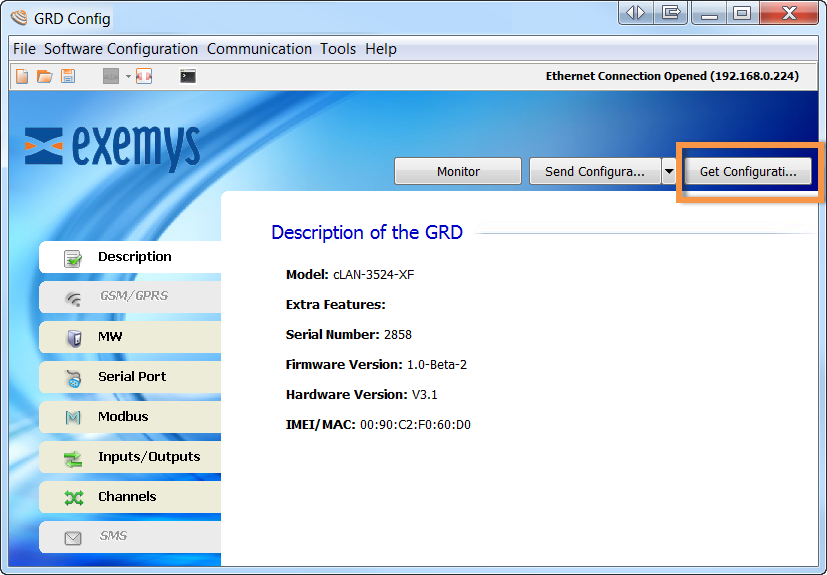The height and width of the screenshot is (575, 827).
Task: Open the terminal console icon
Action: coord(188,76)
